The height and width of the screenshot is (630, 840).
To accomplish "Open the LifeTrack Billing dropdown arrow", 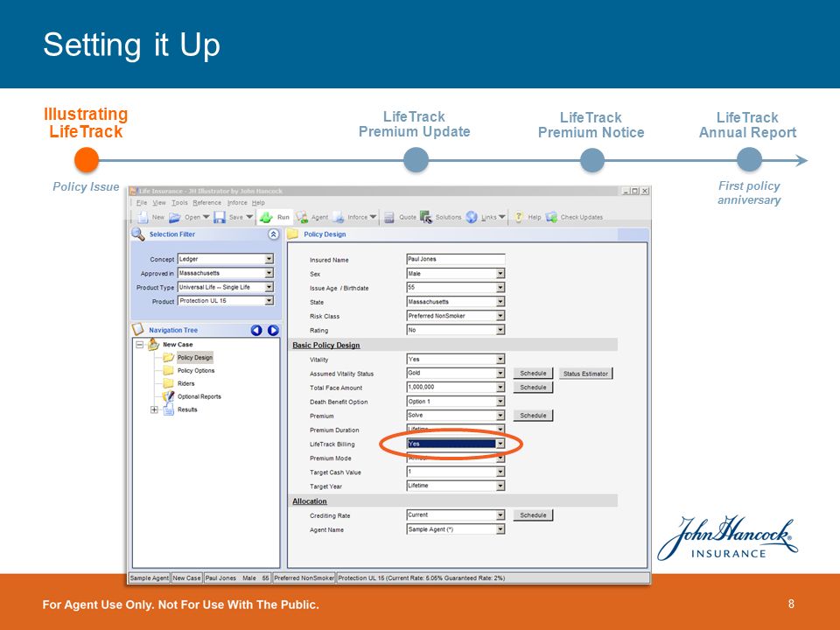I will (500, 444).
